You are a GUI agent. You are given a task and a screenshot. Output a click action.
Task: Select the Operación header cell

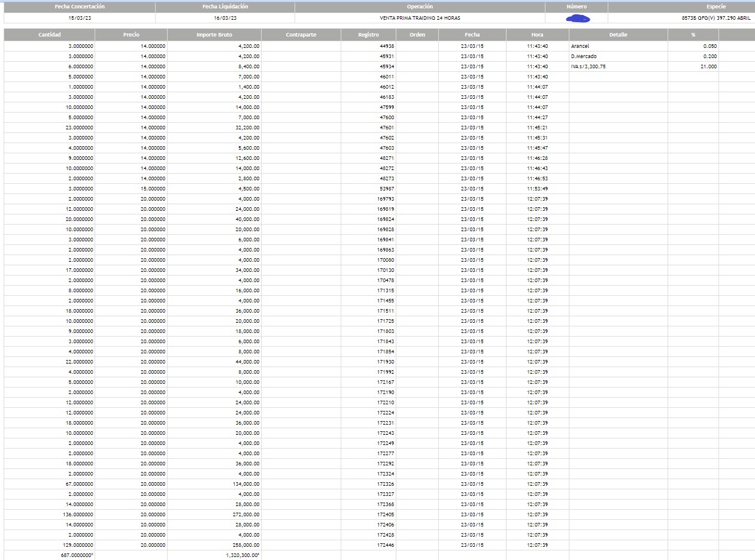(420, 7)
